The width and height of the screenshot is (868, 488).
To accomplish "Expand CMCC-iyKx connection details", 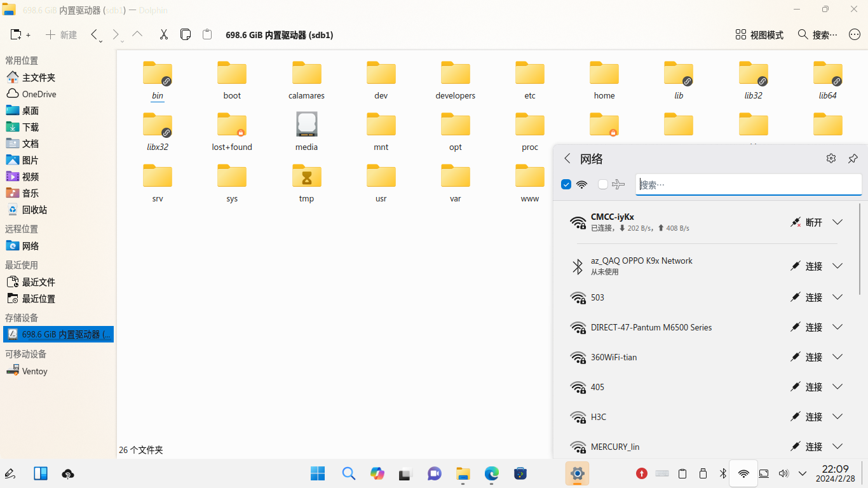I will pos(837,222).
